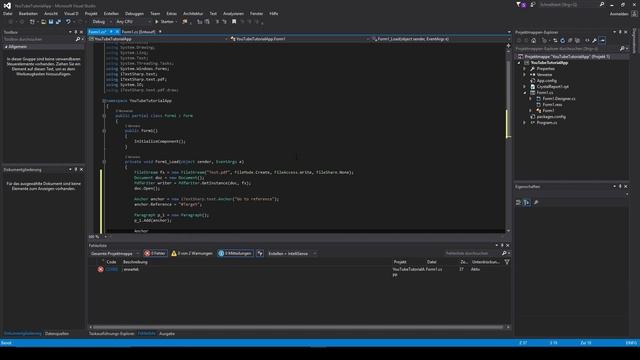Click the Show All Files icon in Projektmappen-Explorer
The height and width of the screenshot is (360, 640).
(577, 40)
